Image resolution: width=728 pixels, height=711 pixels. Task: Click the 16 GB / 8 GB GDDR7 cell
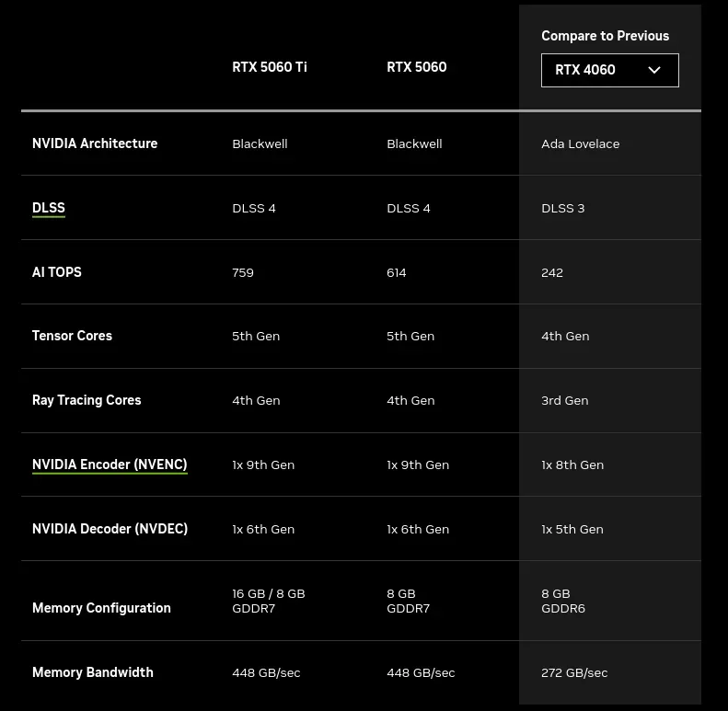click(x=269, y=601)
